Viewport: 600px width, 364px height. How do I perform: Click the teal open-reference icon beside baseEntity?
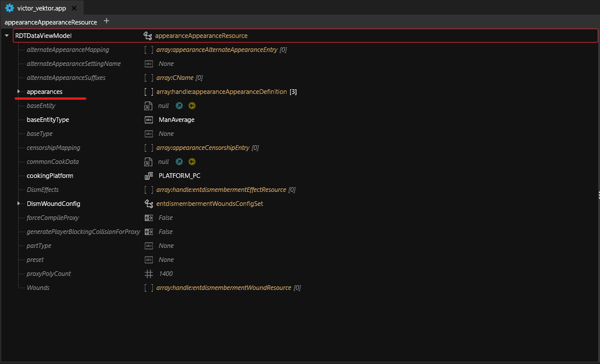pyautogui.click(x=179, y=106)
